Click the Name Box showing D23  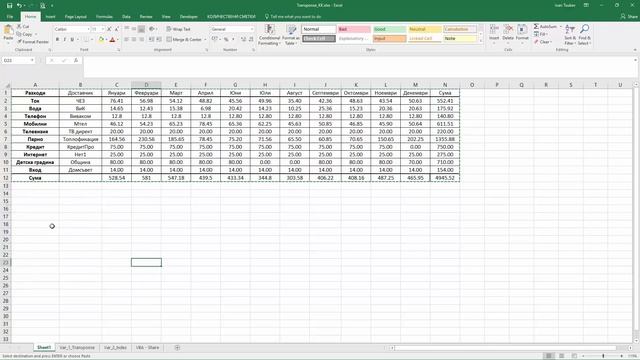pyautogui.click(x=18, y=60)
